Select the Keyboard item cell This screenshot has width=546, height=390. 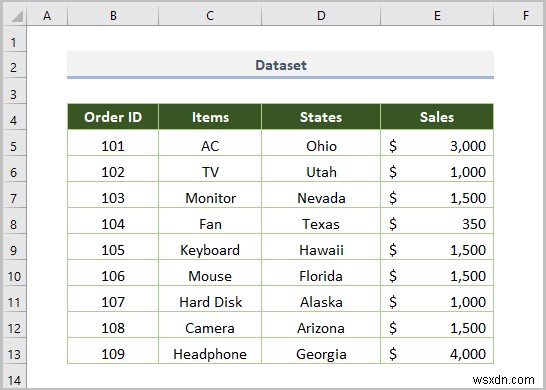210,247
